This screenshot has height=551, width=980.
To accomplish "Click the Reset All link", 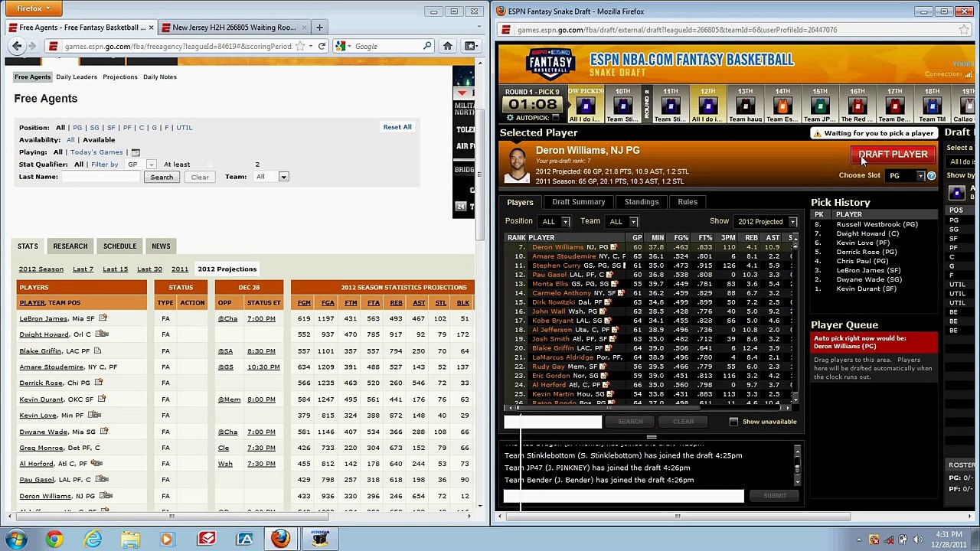I will 397,127.
